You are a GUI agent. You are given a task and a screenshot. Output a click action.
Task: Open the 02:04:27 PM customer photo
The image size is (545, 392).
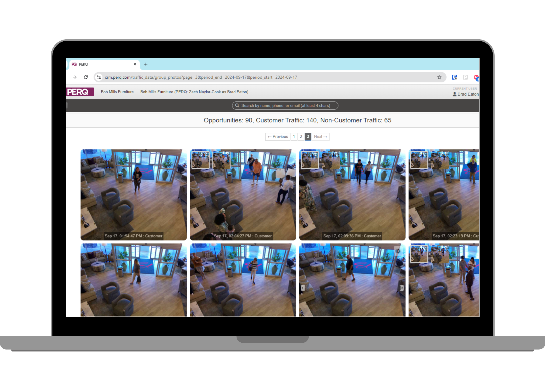point(243,195)
